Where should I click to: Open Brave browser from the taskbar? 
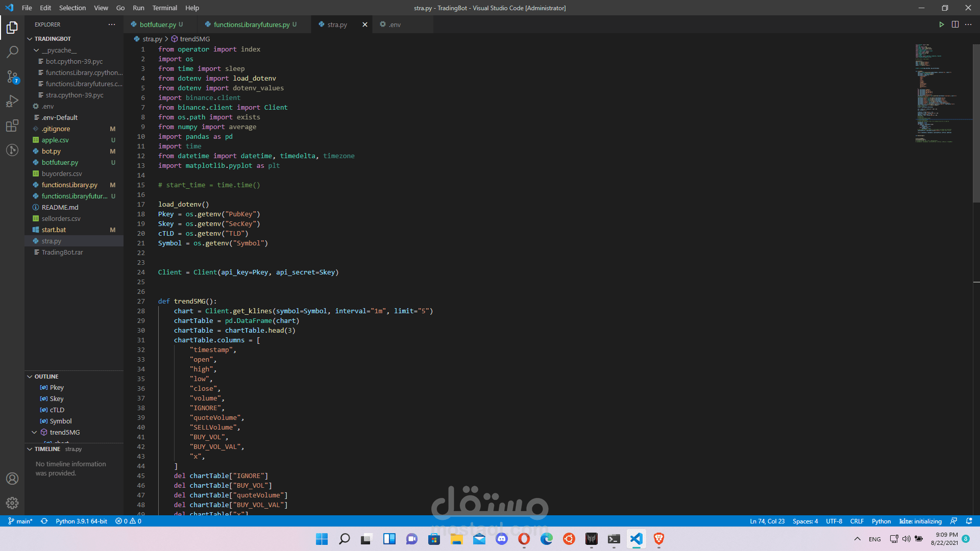coord(658,539)
